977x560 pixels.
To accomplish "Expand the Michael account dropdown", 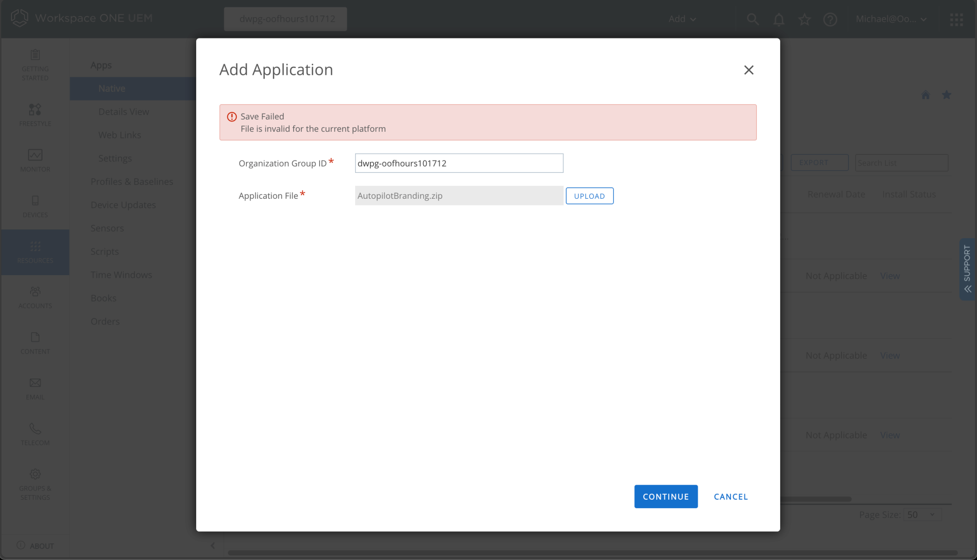I will click(891, 19).
